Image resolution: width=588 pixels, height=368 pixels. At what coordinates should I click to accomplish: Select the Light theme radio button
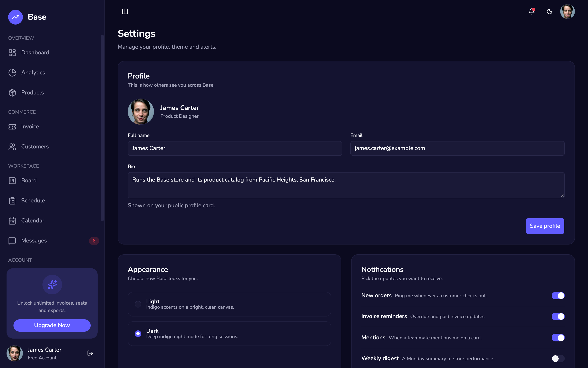coord(138,304)
